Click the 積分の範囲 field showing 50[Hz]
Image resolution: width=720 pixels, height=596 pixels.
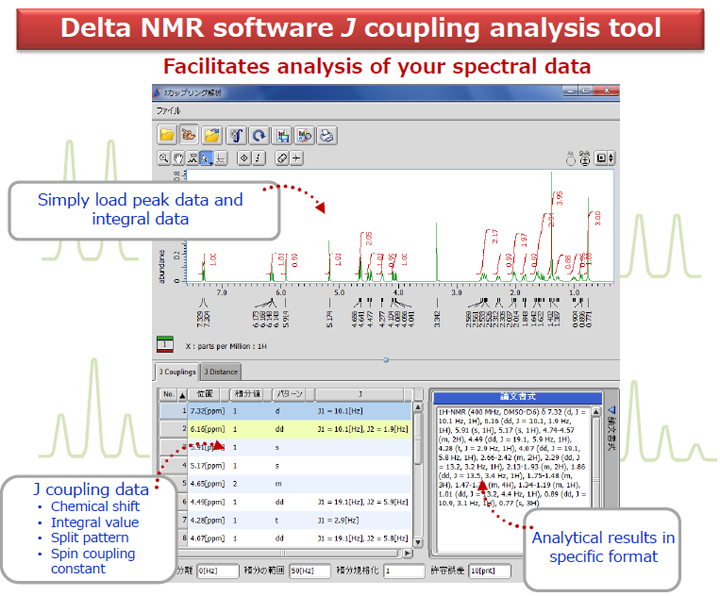310,571
